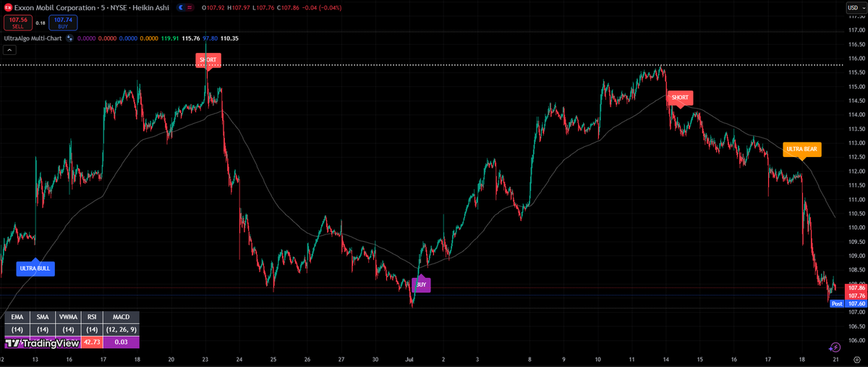Click the RSI value 42.73 cell
Image resolution: width=868 pixels, height=367 pixels.
[92, 342]
